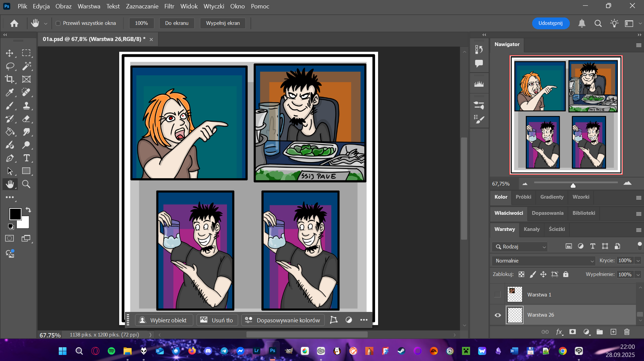Pick the Eyedropper tool
The height and width of the screenshot is (361, 644).
click(x=9, y=92)
